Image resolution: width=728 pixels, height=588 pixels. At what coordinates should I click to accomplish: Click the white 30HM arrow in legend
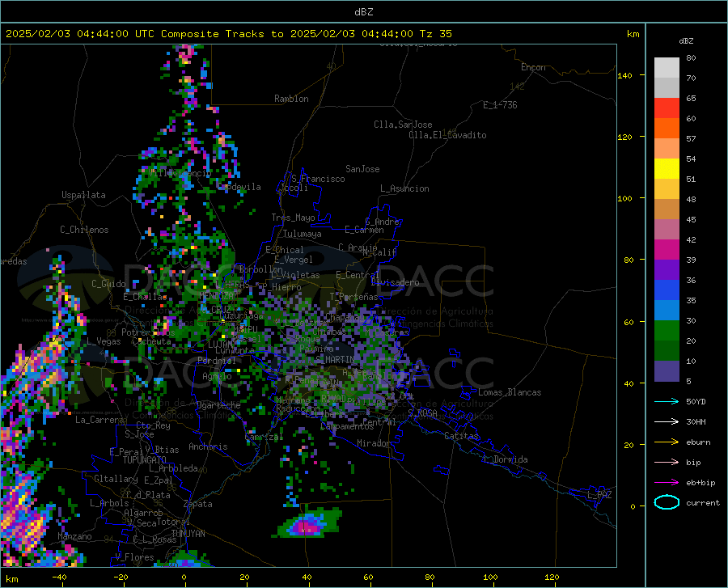click(x=667, y=422)
